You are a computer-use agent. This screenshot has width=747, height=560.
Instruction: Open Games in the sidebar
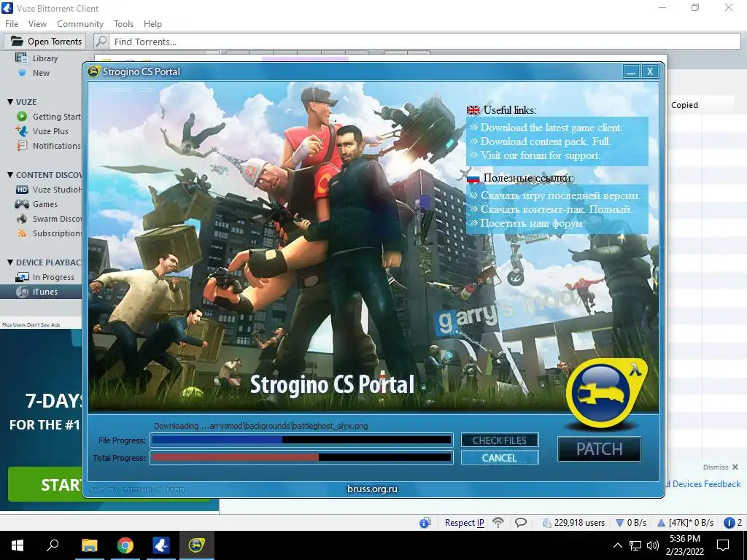pyautogui.click(x=44, y=204)
